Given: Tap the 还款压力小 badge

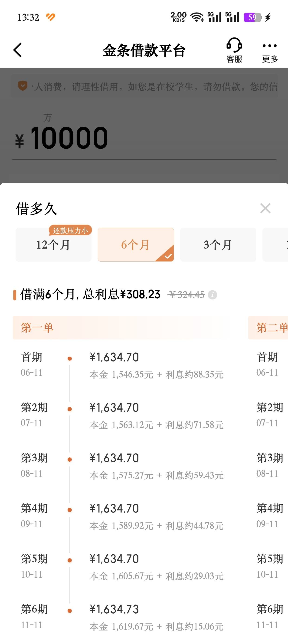Looking at the screenshot, I should [x=70, y=230].
